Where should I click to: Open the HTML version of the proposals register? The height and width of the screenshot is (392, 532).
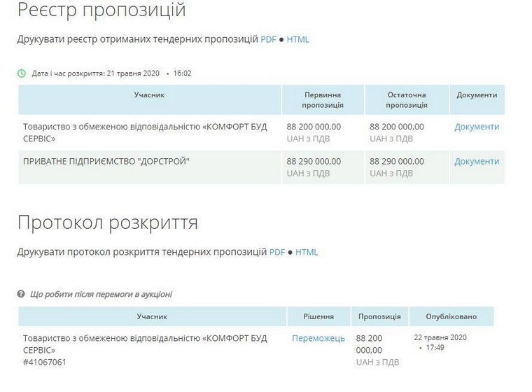(297, 39)
